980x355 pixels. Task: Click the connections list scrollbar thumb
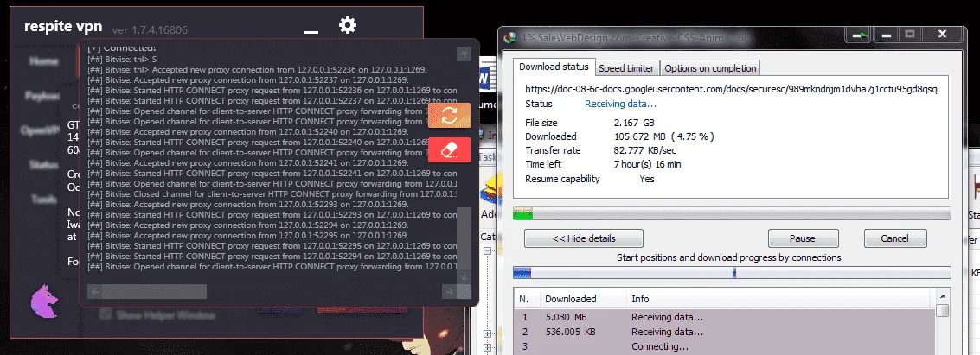[943, 310]
